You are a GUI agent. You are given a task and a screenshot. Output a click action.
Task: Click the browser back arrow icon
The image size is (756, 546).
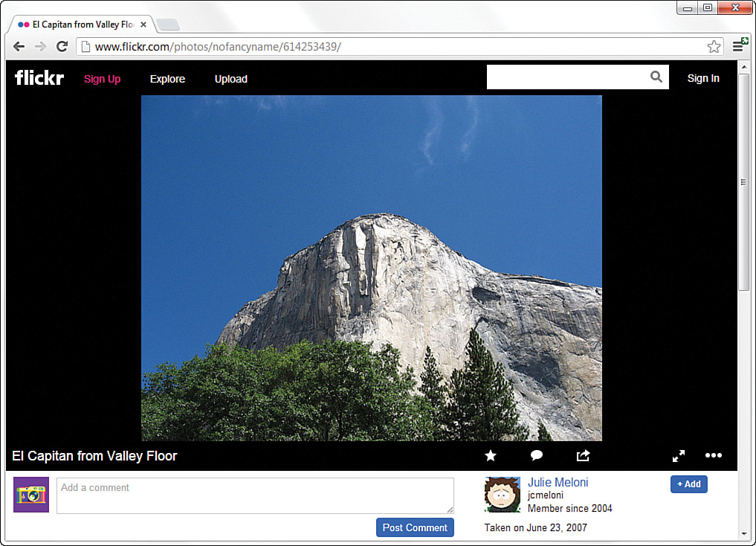19,46
